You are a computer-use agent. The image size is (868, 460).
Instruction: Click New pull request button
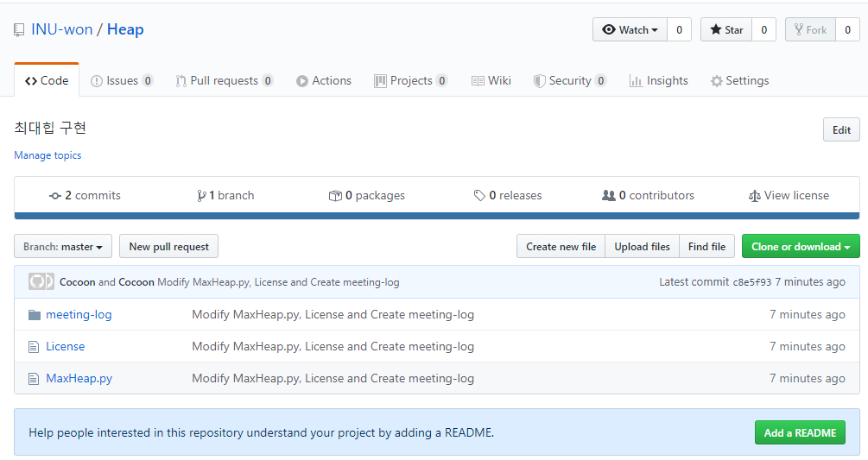click(x=168, y=247)
